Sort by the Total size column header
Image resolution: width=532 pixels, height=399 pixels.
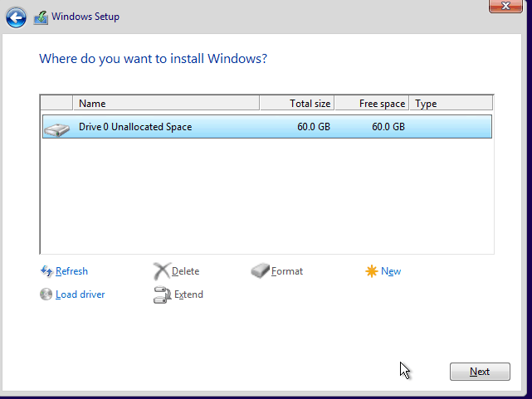pyautogui.click(x=297, y=103)
